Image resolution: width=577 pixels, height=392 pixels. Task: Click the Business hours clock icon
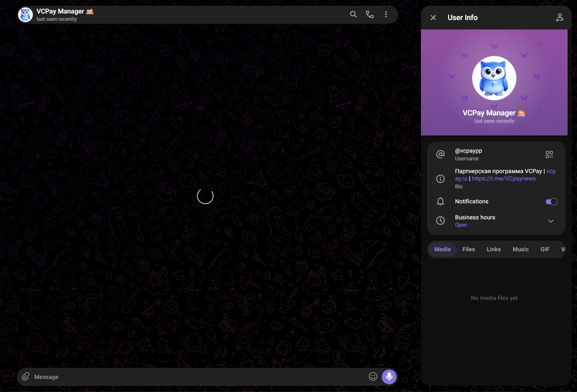(x=440, y=221)
